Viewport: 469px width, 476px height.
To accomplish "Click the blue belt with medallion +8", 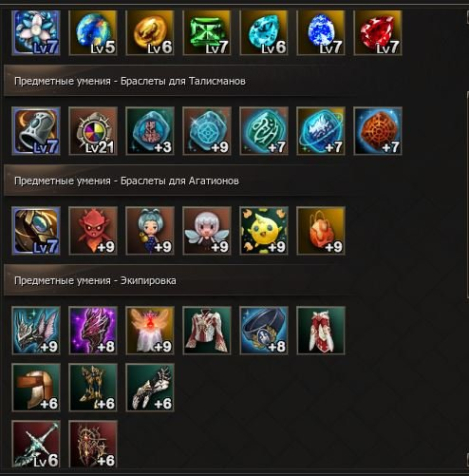I will tap(264, 330).
